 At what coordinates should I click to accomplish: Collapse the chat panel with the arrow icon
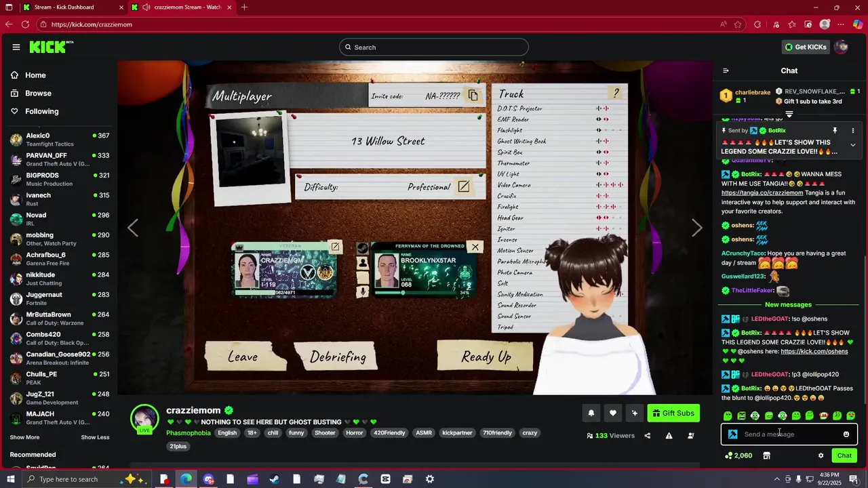coord(726,70)
